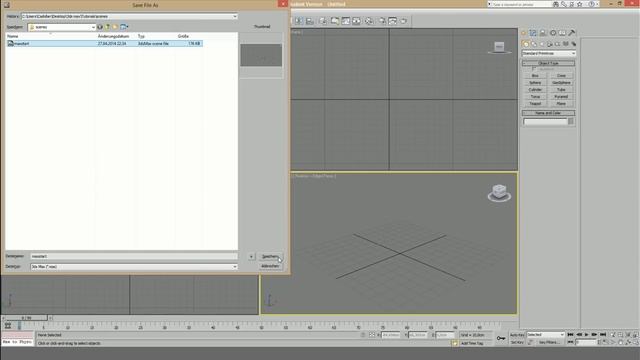Screen dimensions: 640x360
Task: Open the Standard Primitives dropdown
Action: pos(573,53)
